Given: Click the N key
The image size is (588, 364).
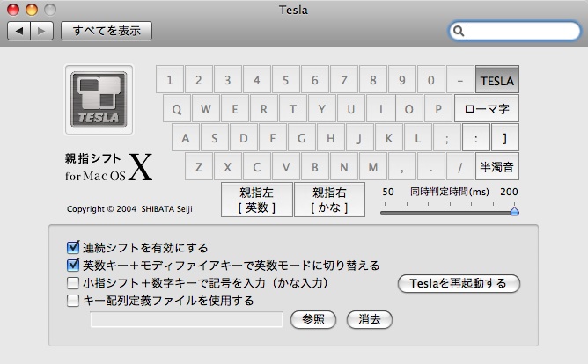Looking at the screenshot, I should [x=344, y=167].
